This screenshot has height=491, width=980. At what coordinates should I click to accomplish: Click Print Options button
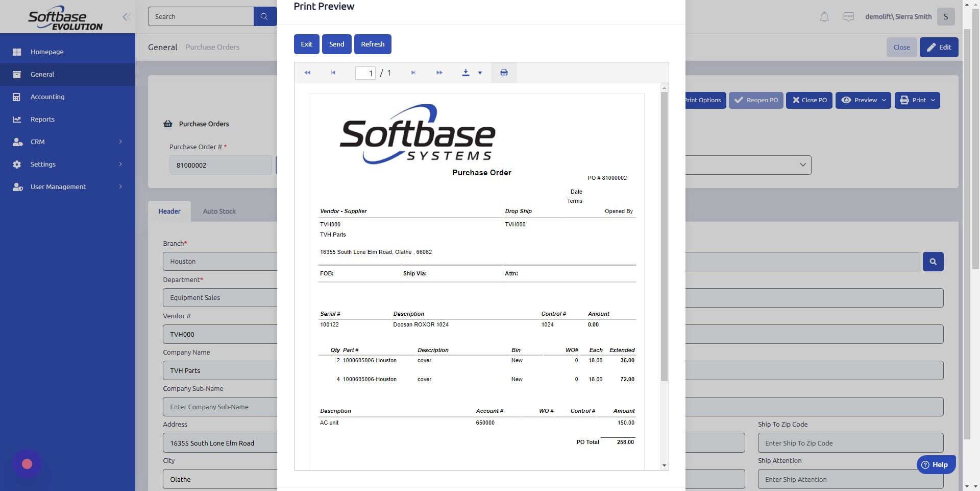705,100
